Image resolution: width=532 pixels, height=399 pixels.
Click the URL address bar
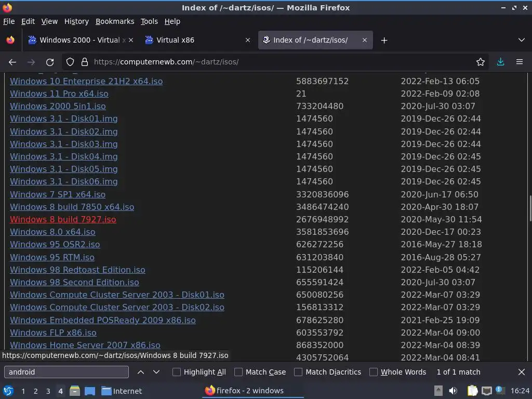coord(275,62)
